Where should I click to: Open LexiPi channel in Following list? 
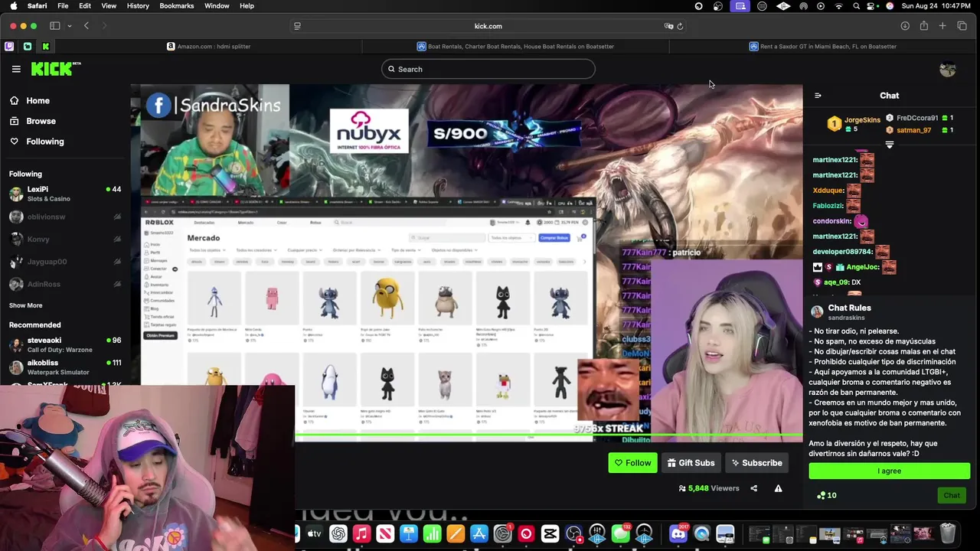click(65, 194)
